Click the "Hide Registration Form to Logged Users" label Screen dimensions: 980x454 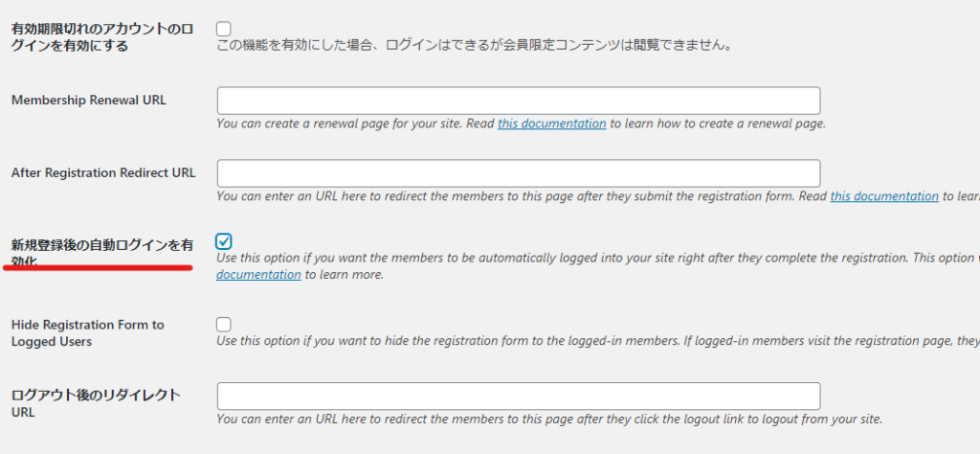point(87,333)
